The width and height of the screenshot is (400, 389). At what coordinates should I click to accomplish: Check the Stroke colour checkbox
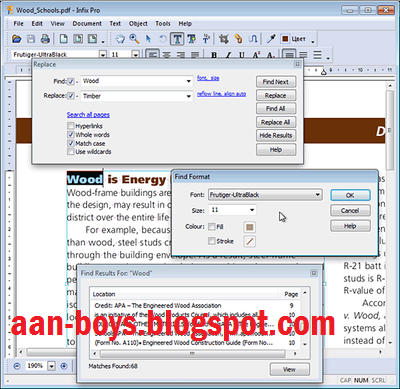point(212,241)
